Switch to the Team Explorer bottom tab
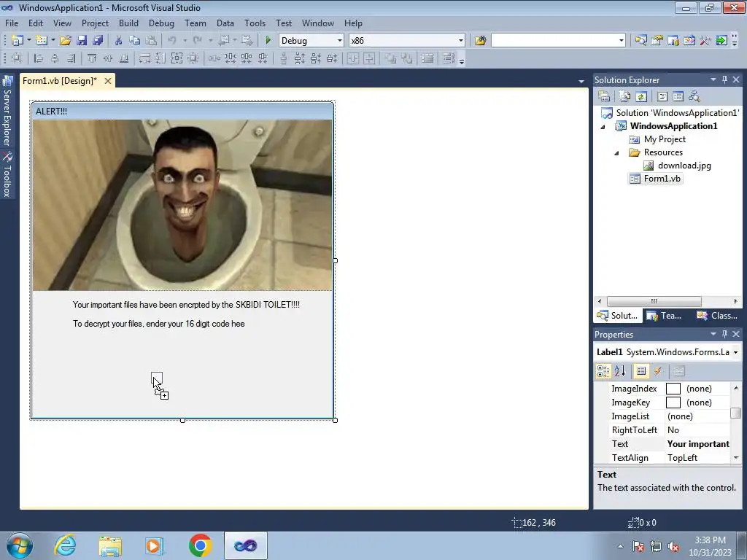The height and width of the screenshot is (560, 747). [x=665, y=316]
